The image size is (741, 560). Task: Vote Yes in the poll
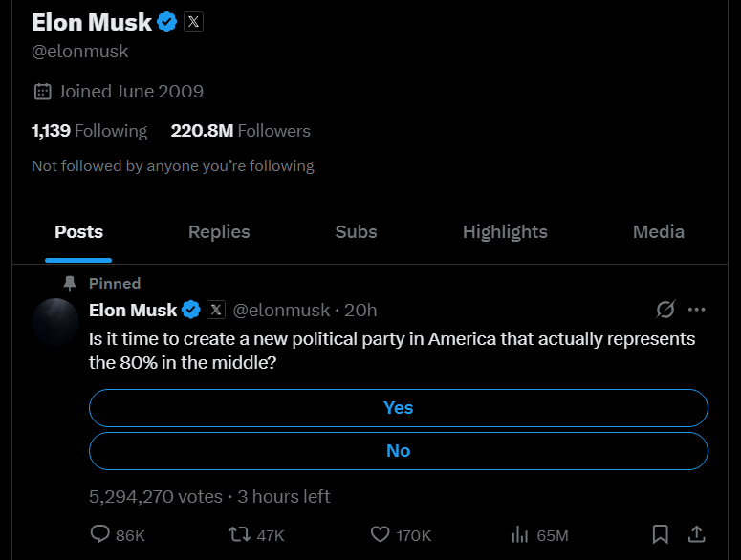(399, 408)
